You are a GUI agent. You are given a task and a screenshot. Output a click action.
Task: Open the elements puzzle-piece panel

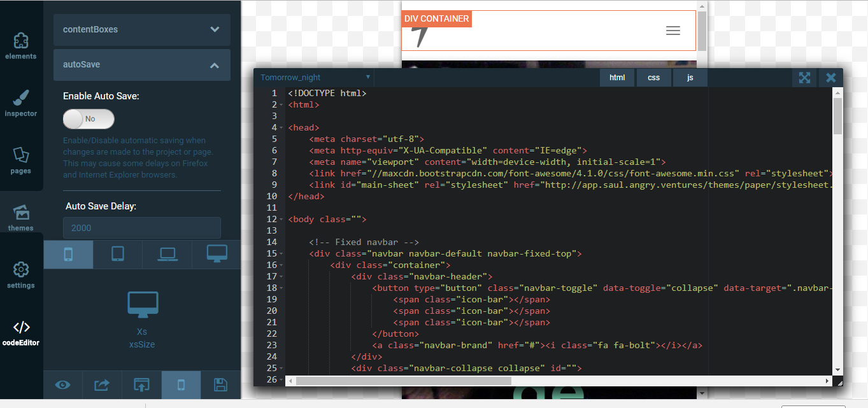tap(21, 46)
